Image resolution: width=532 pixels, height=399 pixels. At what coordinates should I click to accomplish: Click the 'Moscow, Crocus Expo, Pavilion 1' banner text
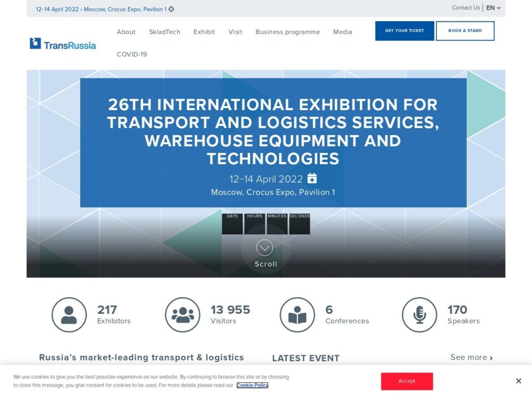click(x=273, y=192)
